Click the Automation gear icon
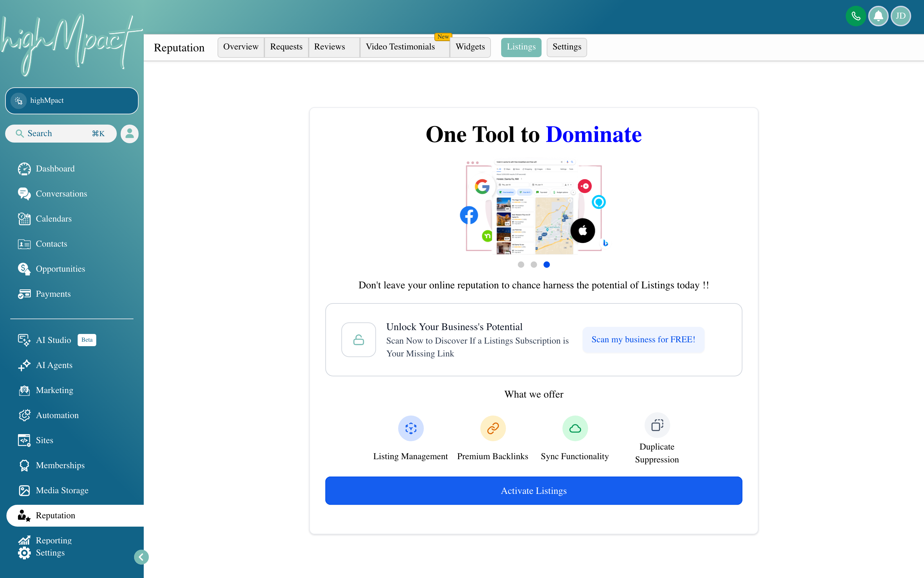The width and height of the screenshot is (924, 578). coord(24,415)
